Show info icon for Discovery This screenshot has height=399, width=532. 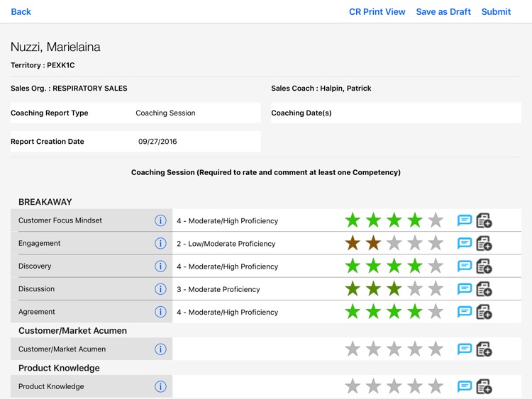(160, 266)
